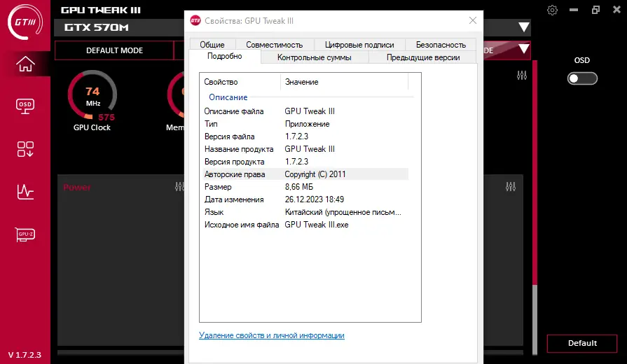The height and width of the screenshot is (364, 627).
Task: Select the Подробно tab
Action: click(x=225, y=56)
